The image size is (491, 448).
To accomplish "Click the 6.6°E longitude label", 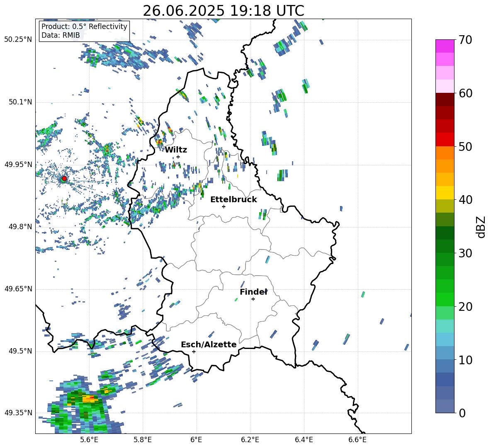I will pyautogui.click(x=357, y=440).
